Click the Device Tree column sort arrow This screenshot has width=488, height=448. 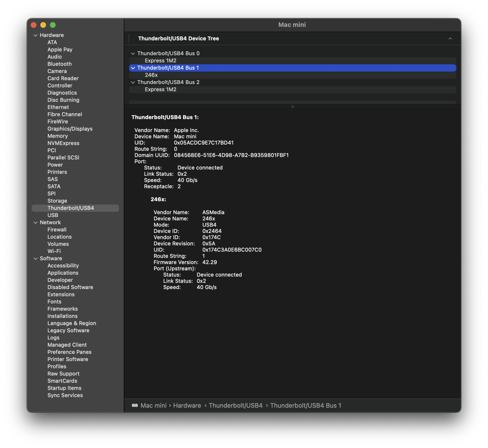450,39
